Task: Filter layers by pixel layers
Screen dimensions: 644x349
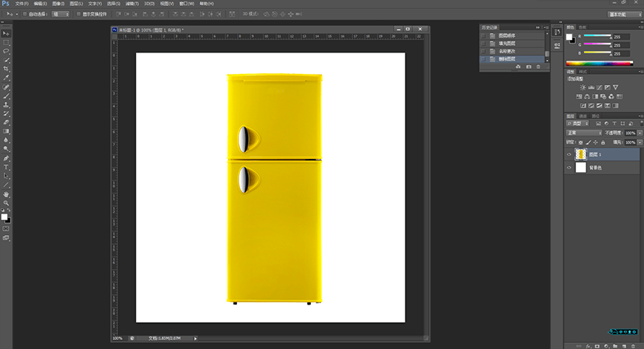Action: [x=598, y=123]
